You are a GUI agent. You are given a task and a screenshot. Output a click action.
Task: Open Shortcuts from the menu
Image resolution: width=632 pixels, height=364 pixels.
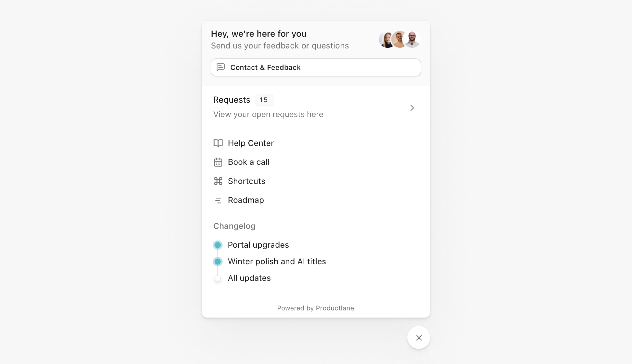tap(246, 181)
